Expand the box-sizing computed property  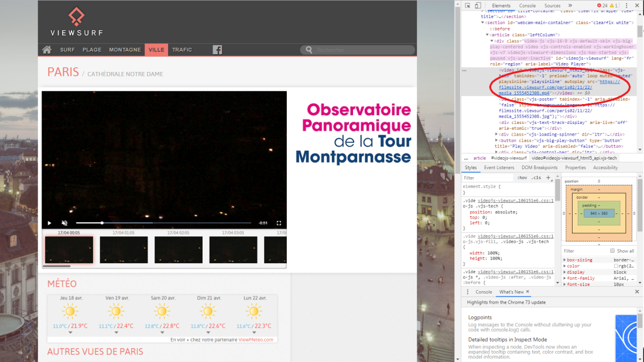[565, 260]
